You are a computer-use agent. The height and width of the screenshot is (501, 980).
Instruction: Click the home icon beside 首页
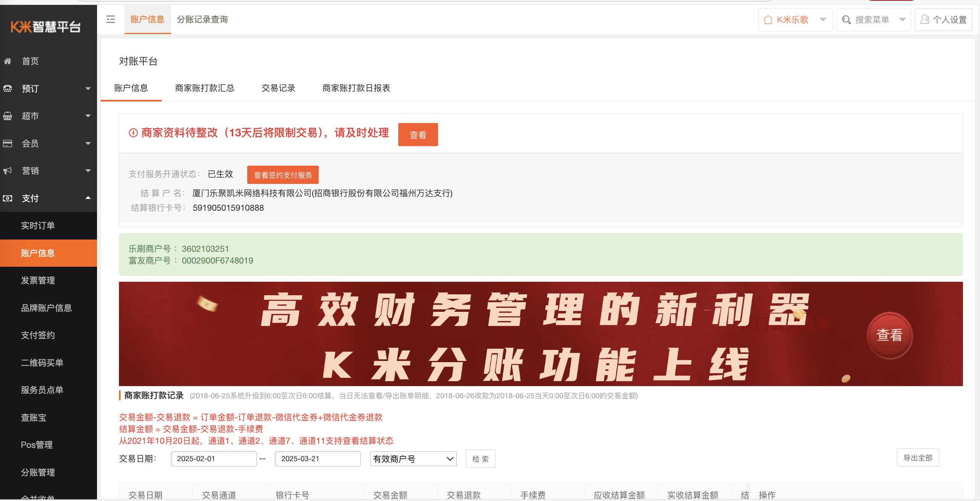coord(7,61)
